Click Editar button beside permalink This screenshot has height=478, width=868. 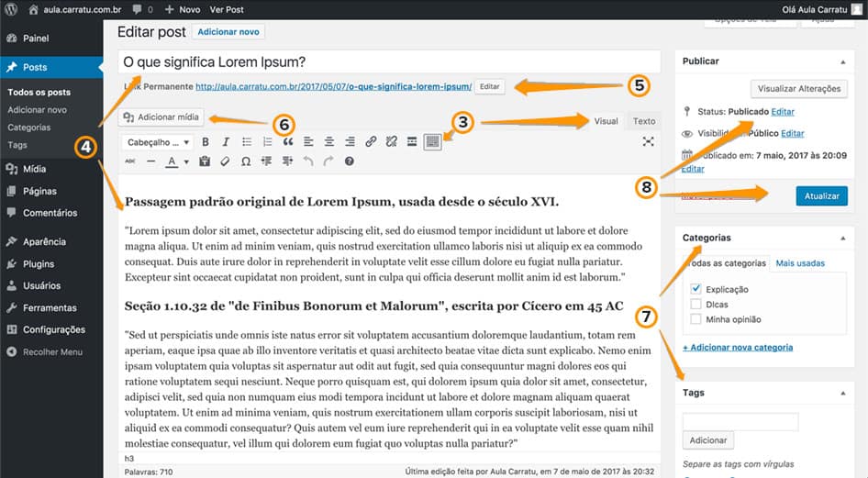(489, 86)
